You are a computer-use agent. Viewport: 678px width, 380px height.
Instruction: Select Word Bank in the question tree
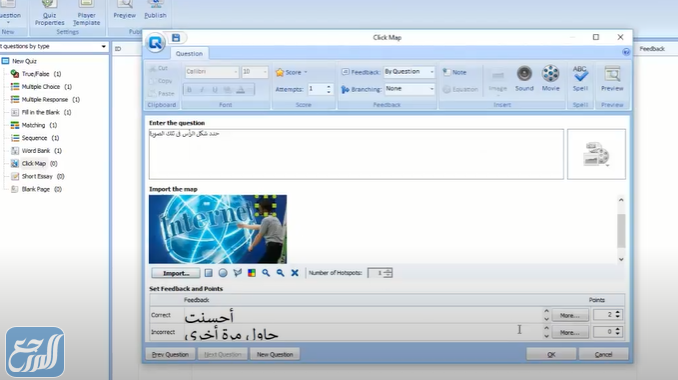click(36, 151)
